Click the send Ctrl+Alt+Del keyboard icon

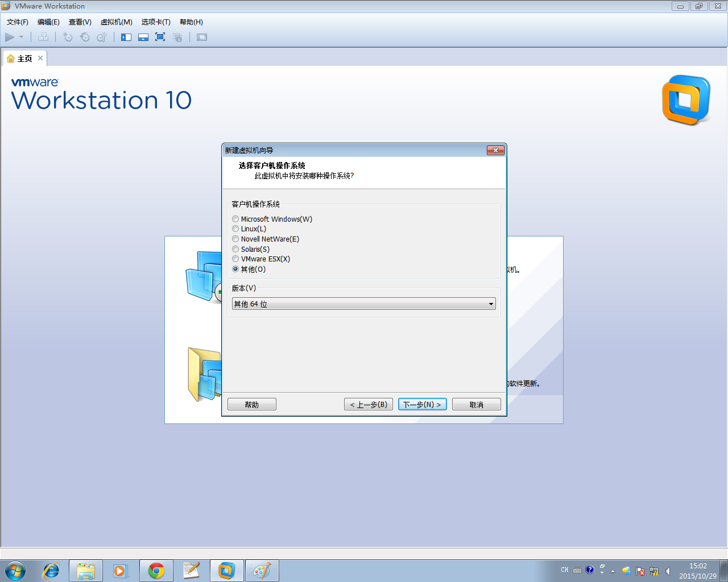[x=43, y=37]
